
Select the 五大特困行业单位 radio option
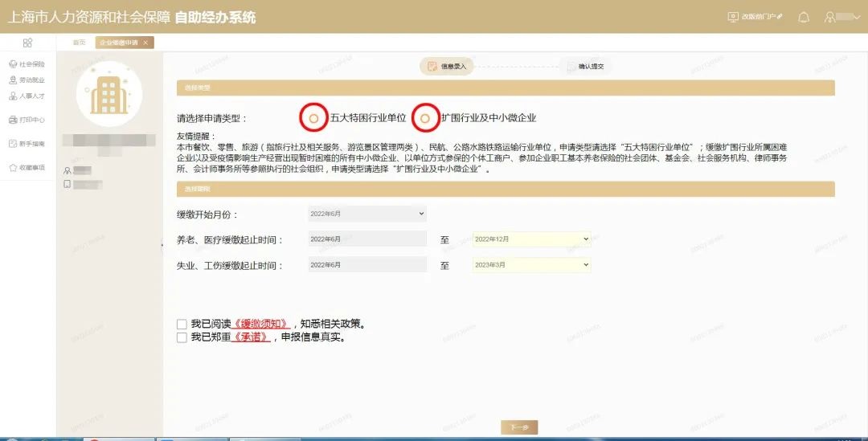pyautogui.click(x=313, y=118)
